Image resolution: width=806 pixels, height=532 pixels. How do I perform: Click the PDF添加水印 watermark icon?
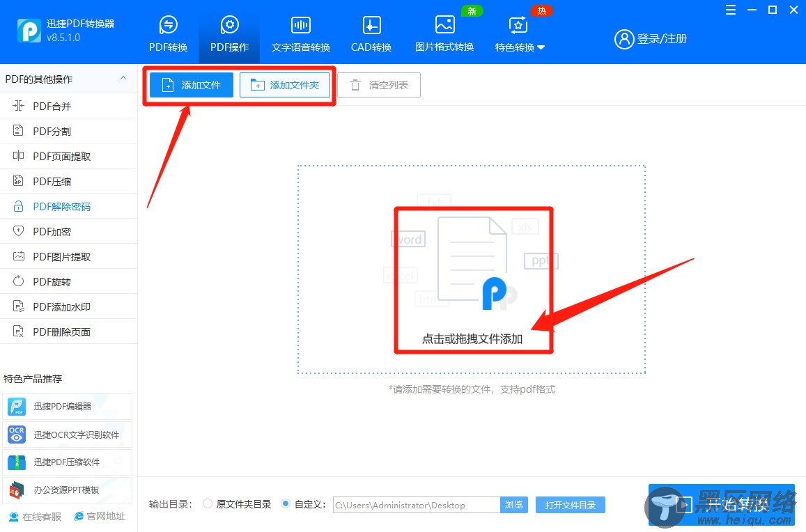[x=19, y=306]
